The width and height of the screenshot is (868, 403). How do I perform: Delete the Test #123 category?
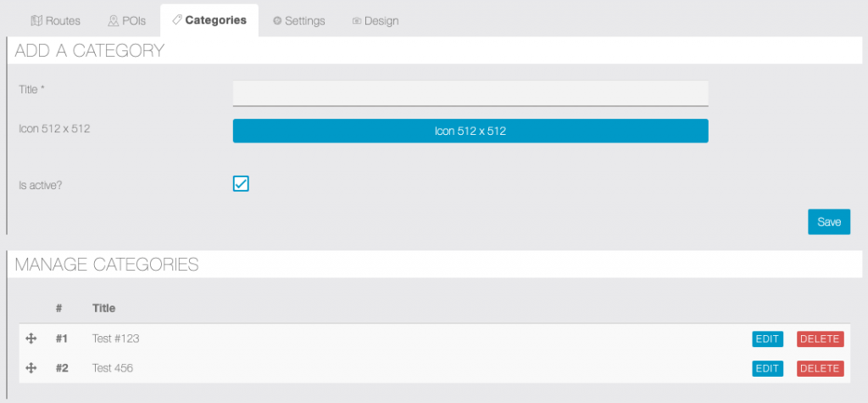coord(820,339)
